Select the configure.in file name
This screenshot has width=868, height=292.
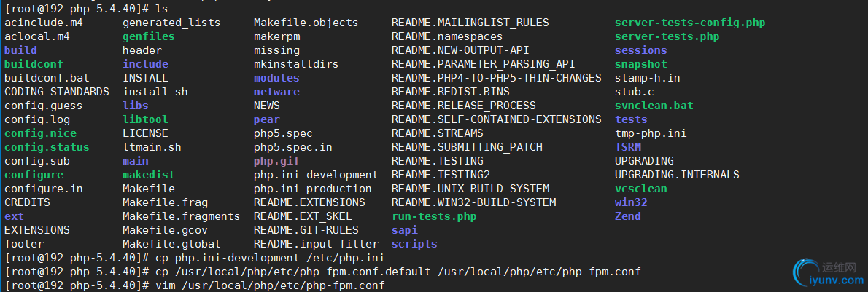tap(43, 189)
